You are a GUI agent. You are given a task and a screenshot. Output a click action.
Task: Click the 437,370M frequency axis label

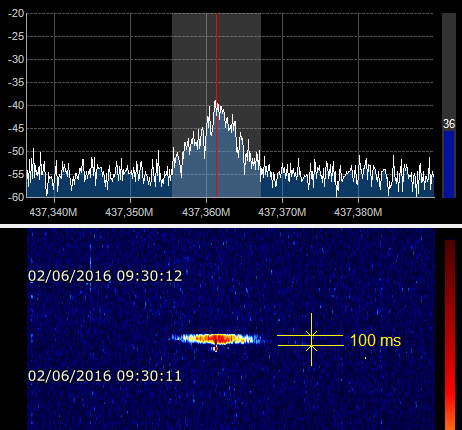click(282, 212)
